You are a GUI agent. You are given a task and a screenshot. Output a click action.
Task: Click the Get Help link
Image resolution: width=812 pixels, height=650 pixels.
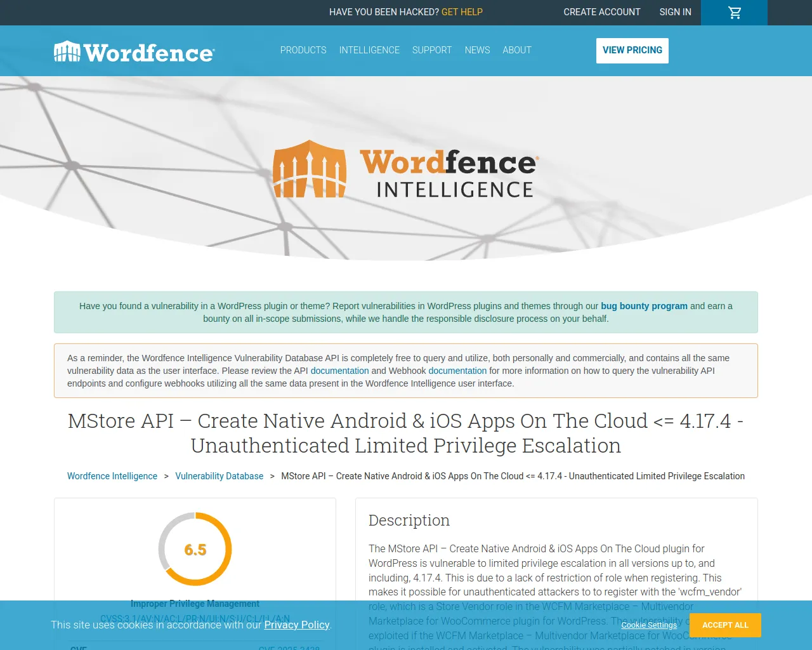click(x=462, y=12)
